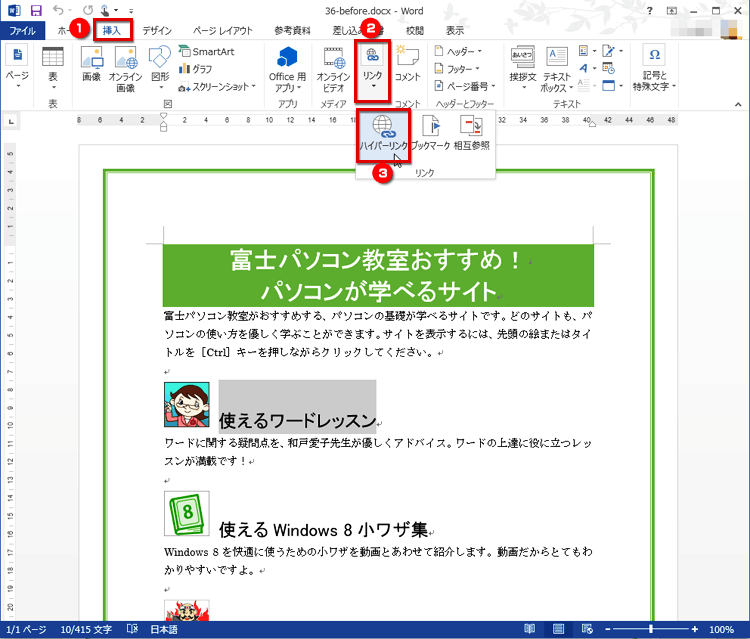Open the ヘッダー dropdown

[x=458, y=51]
